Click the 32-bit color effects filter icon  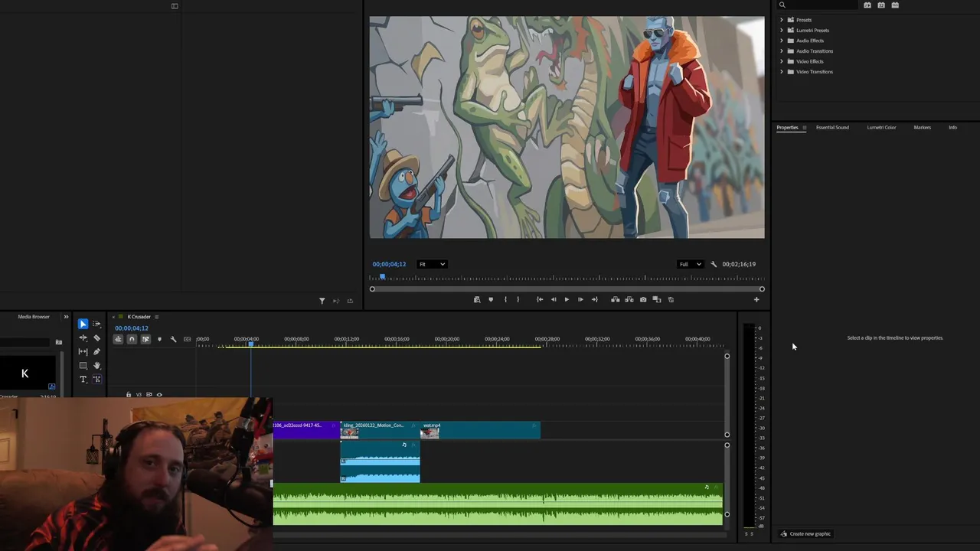coord(881,5)
